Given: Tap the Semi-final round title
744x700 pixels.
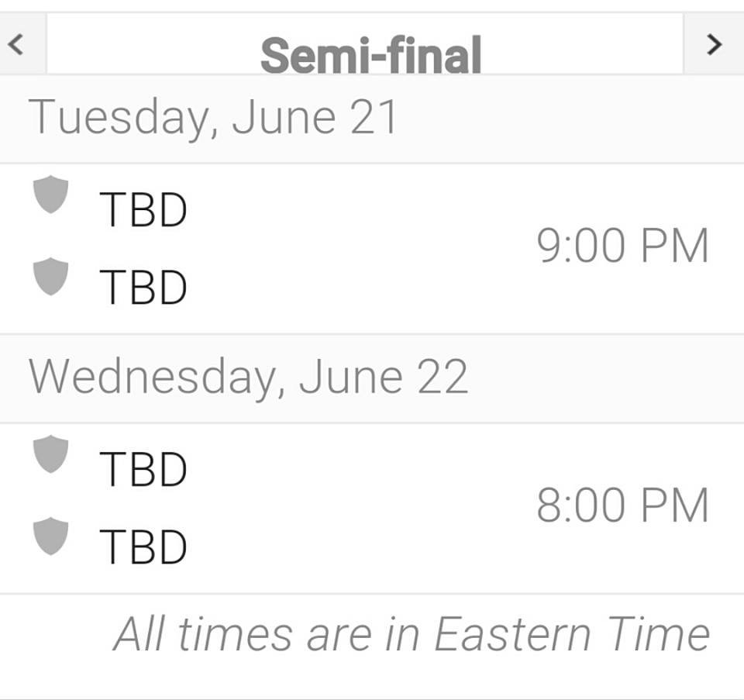Looking at the screenshot, I should point(370,54).
